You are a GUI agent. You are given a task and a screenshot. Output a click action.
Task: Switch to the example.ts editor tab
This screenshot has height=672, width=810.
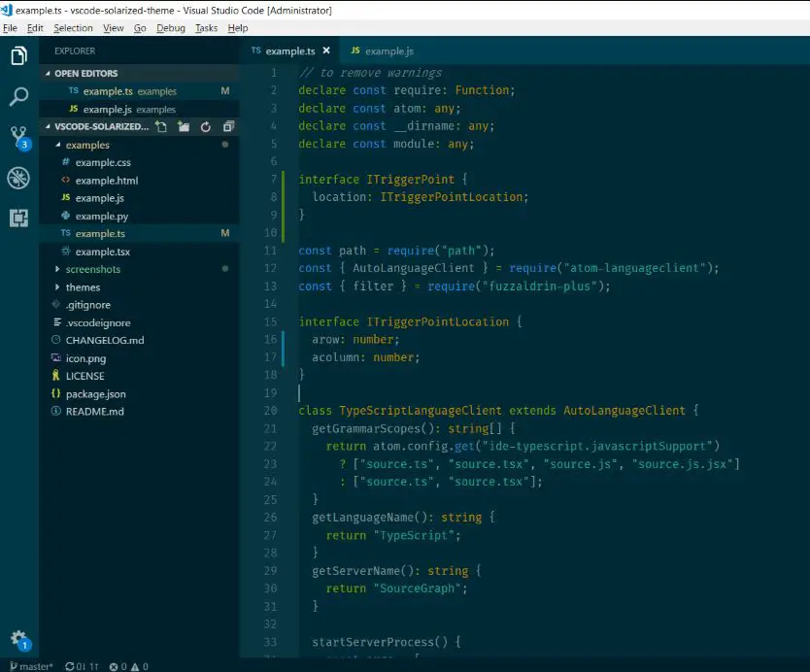pos(290,51)
